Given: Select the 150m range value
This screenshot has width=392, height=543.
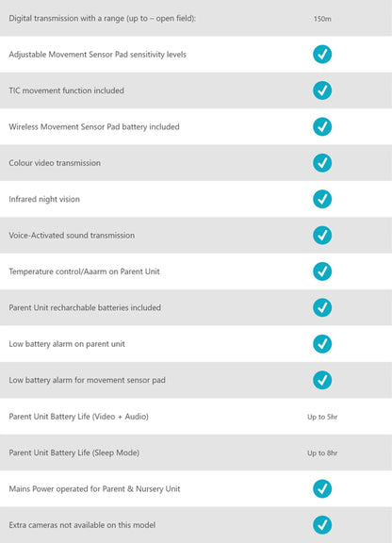Looking at the screenshot, I should click(x=322, y=19).
